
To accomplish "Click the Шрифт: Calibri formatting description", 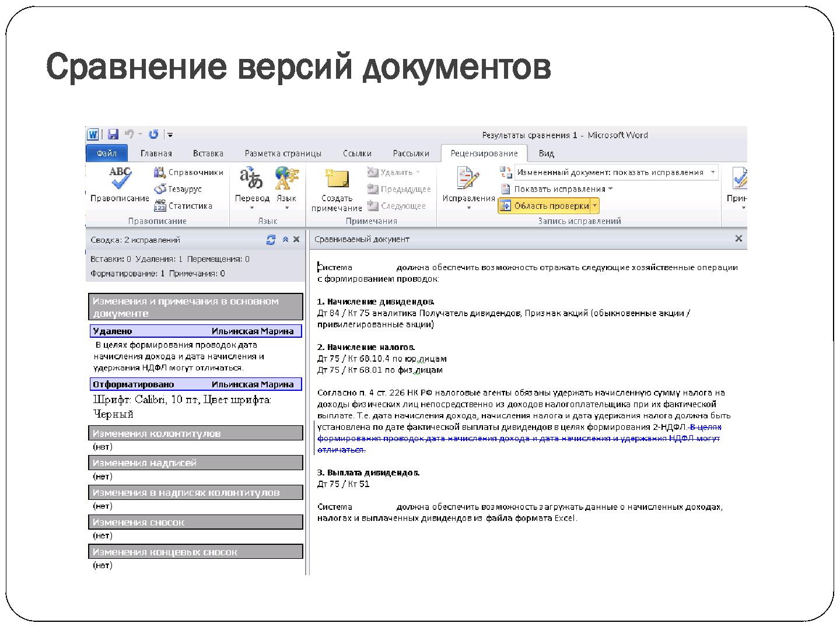I will pos(182,407).
